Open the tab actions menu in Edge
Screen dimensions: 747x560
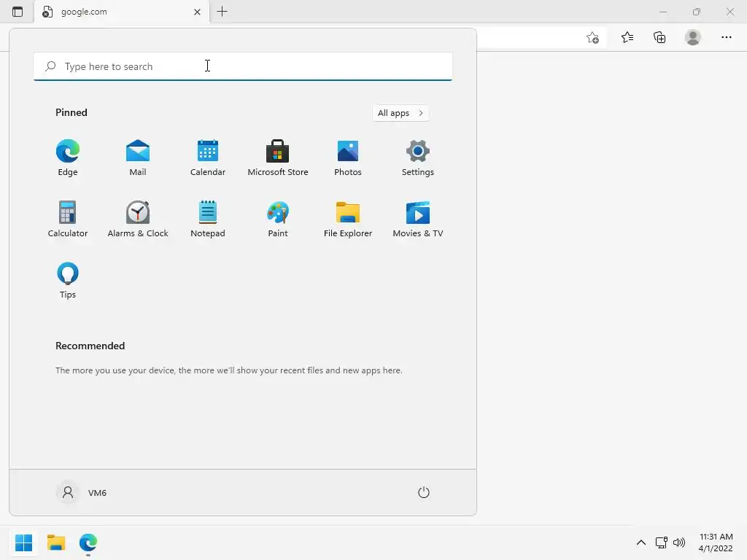(18, 12)
